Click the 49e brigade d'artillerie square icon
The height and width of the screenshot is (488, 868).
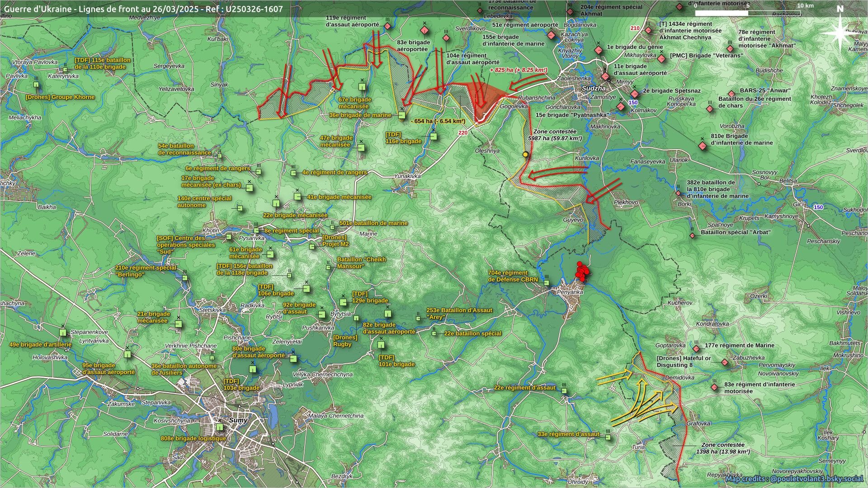coord(63,333)
